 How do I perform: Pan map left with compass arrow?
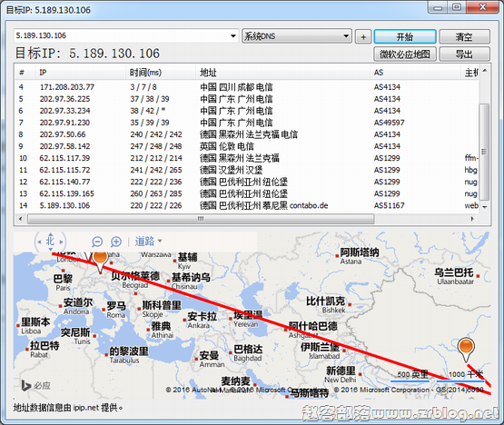point(39,242)
